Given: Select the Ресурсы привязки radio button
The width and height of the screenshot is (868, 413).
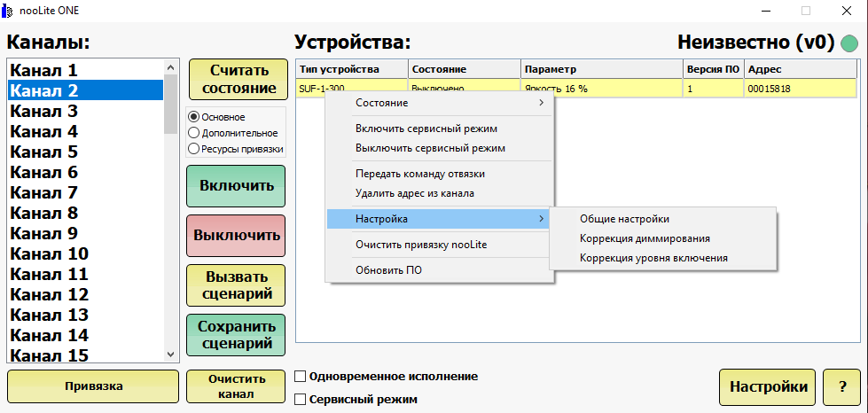Looking at the screenshot, I should click(194, 149).
